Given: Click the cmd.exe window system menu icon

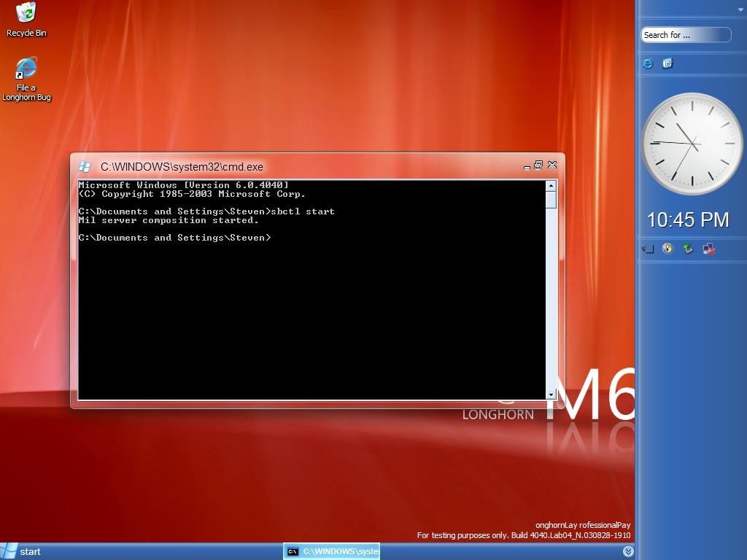Looking at the screenshot, I should coord(85,167).
